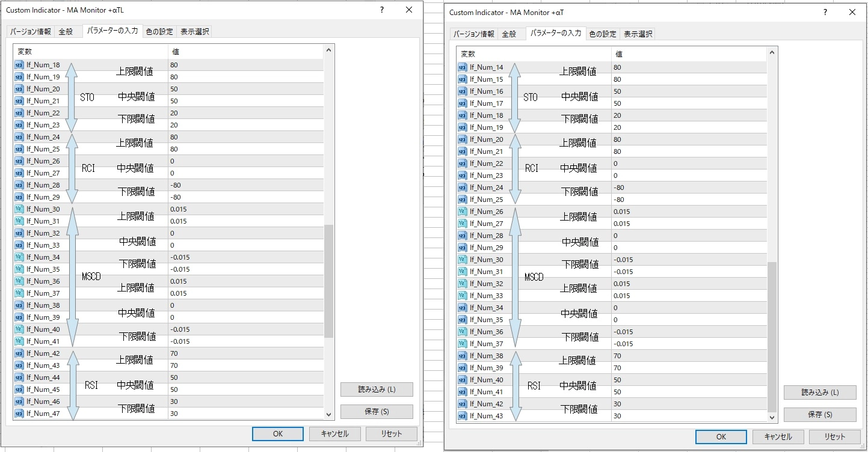This screenshot has width=868, height=452.
Task: Open 色の設定 tab in +αT window
Action: 603,34
